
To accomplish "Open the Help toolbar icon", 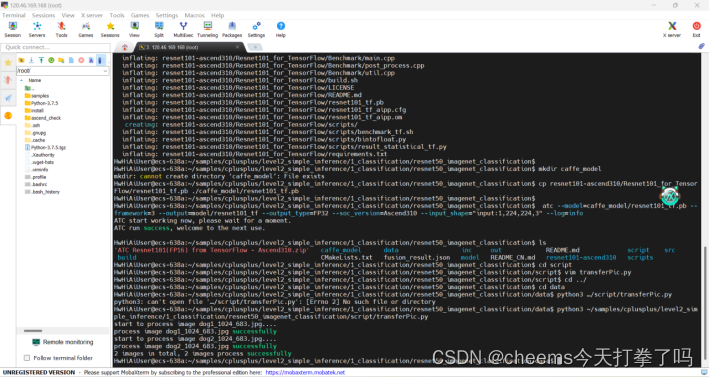I will click(x=281, y=30).
